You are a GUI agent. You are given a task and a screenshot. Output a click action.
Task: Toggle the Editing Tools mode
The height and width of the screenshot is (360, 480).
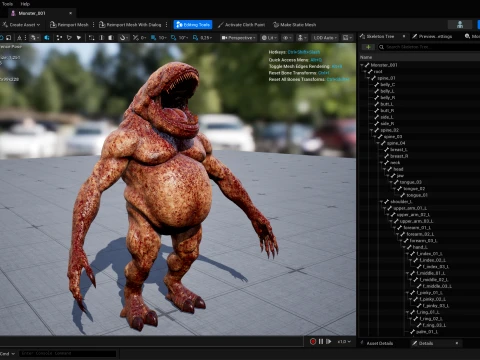click(193, 25)
